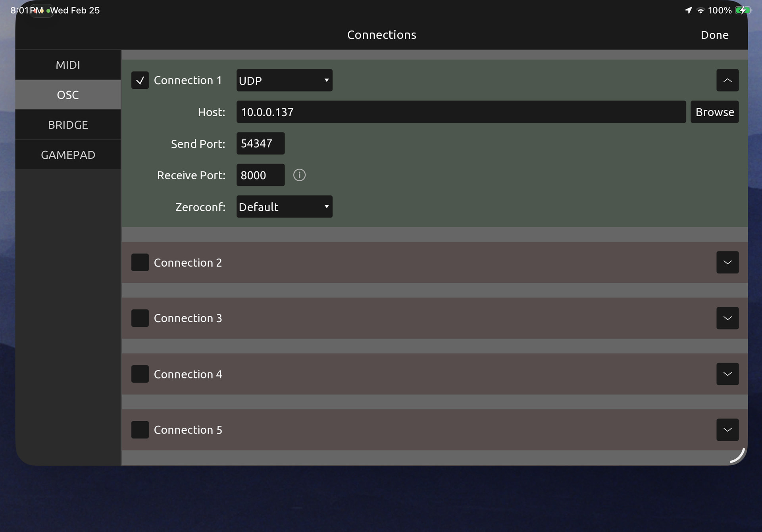Expand Connection 3 settings

[727, 318]
